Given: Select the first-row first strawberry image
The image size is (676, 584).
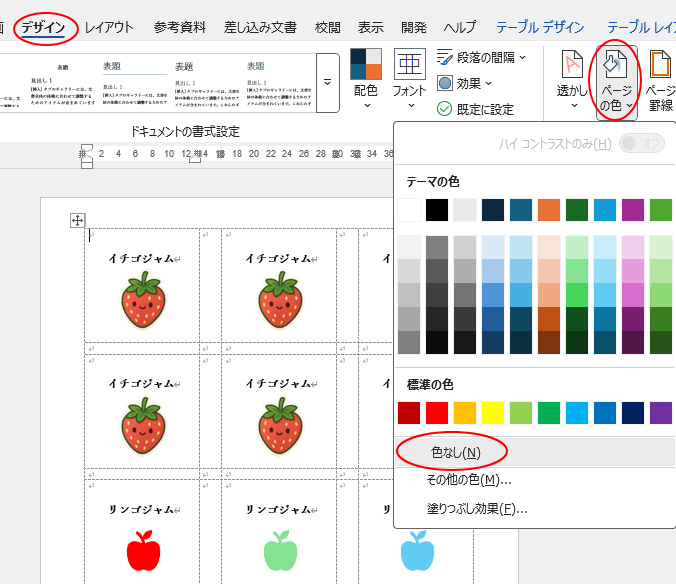Looking at the screenshot, I should point(143,300).
